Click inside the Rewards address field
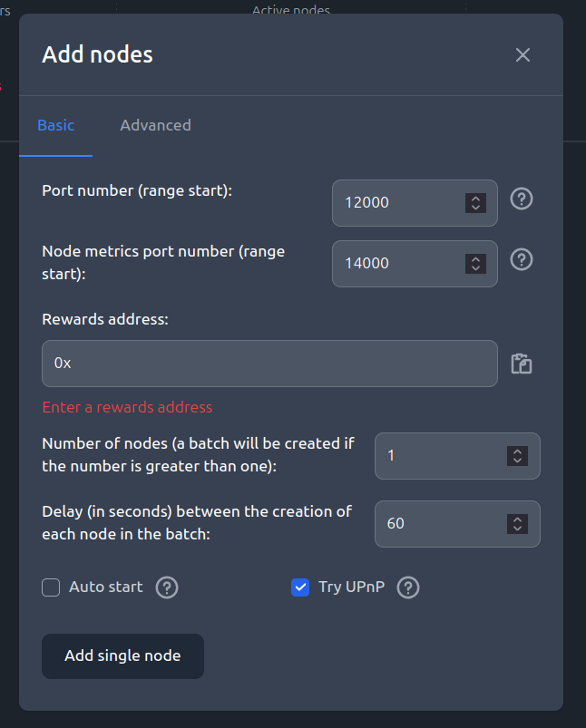The image size is (586, 728). click(269, 363)
